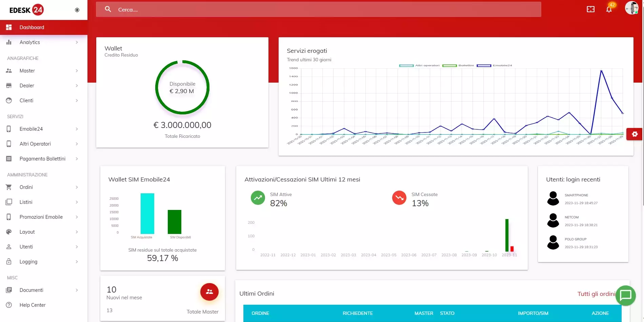The image size is (644, 322).
Task: Open the notifications bell icon
Action: [x=609, y=9]
